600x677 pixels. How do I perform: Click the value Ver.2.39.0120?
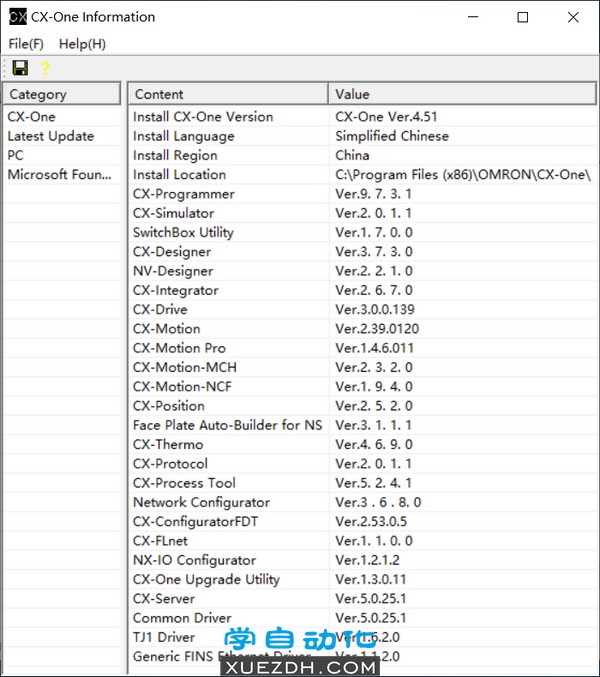click(377, 329)
